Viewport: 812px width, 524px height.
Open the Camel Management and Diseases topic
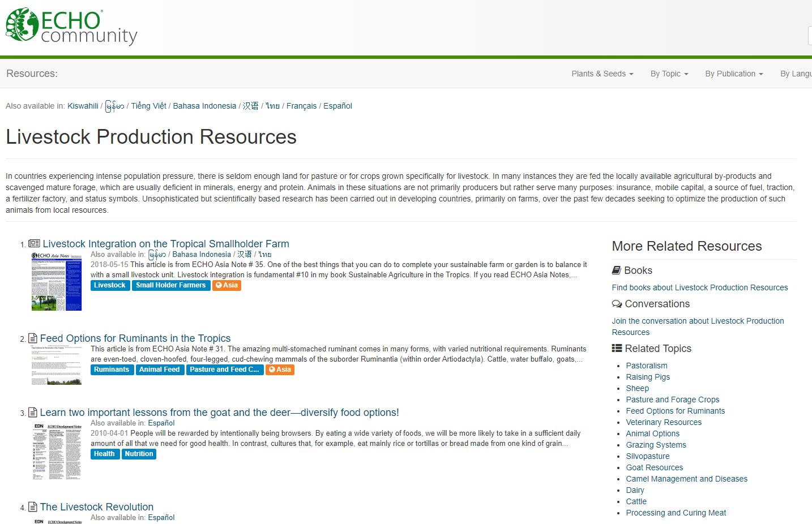[x=686, y=479]
